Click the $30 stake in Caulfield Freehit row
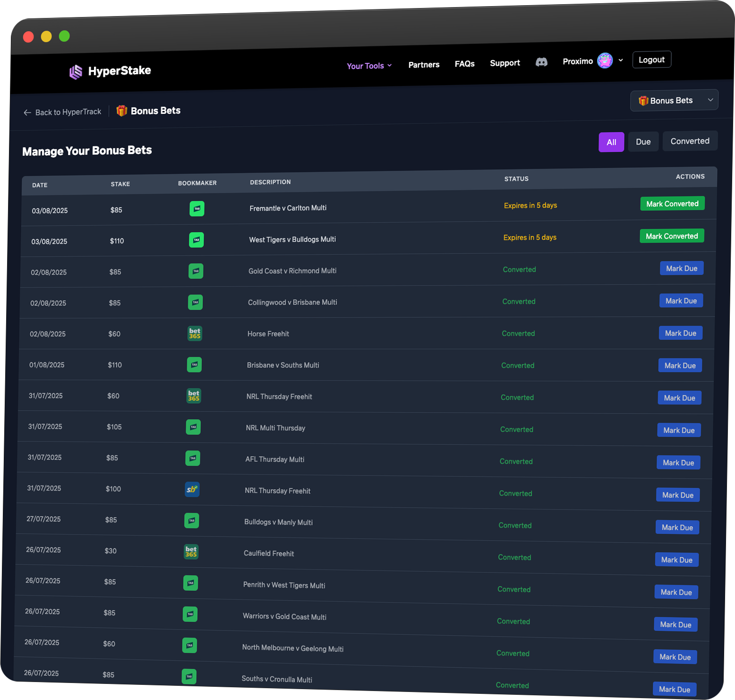Viewport: 735px width, 700px height. click(x=111, y=551)
